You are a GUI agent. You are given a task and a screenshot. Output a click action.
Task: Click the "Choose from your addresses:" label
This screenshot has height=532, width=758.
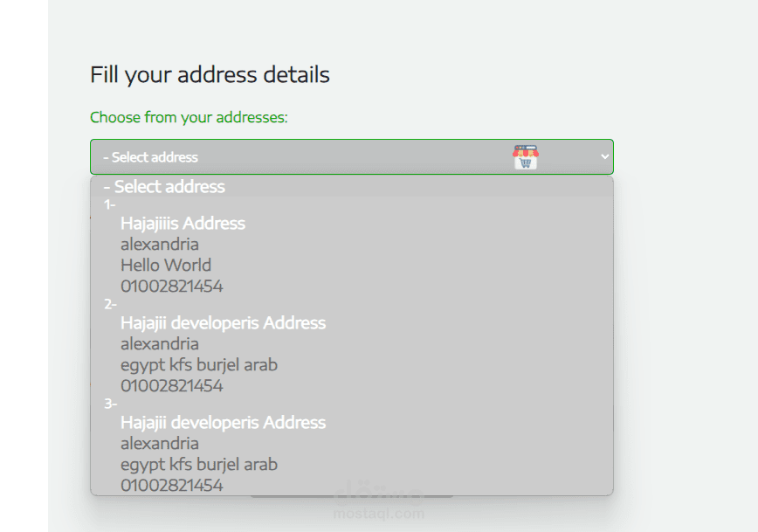189,117
